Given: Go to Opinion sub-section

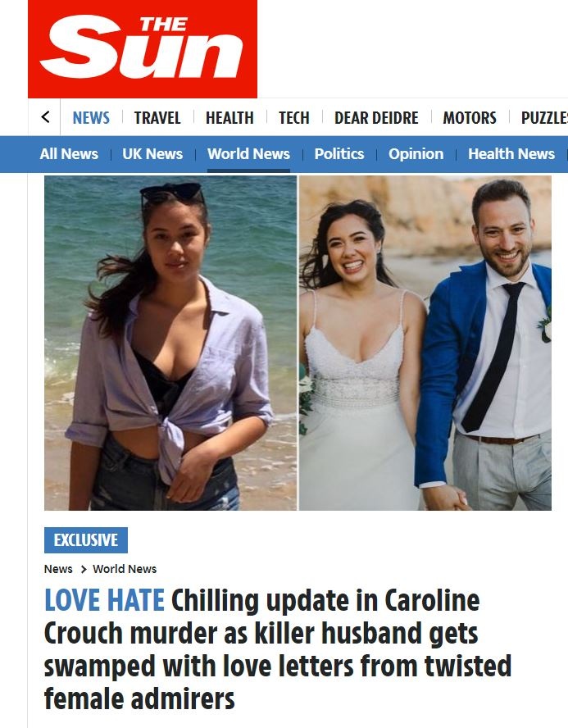Looking at the screenshot, I should pos(416,153).
